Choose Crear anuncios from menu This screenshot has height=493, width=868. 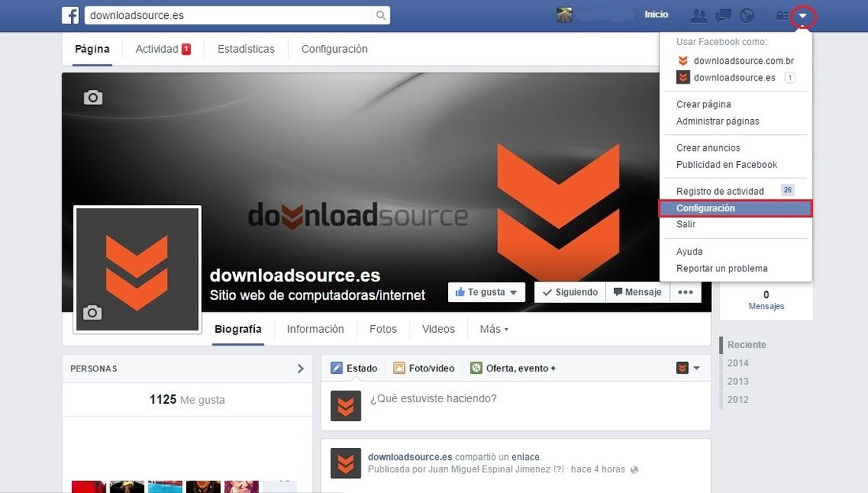[x=708, y=148]
